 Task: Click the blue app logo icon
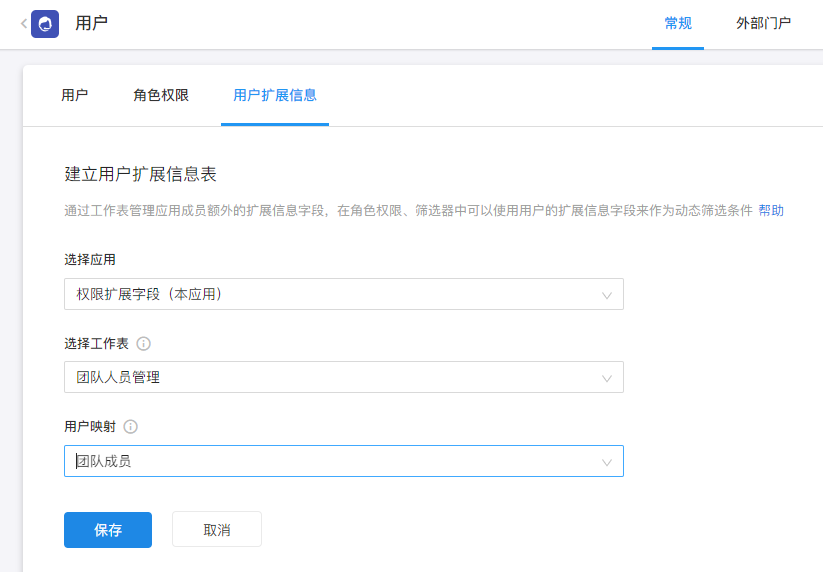point(45,23)
